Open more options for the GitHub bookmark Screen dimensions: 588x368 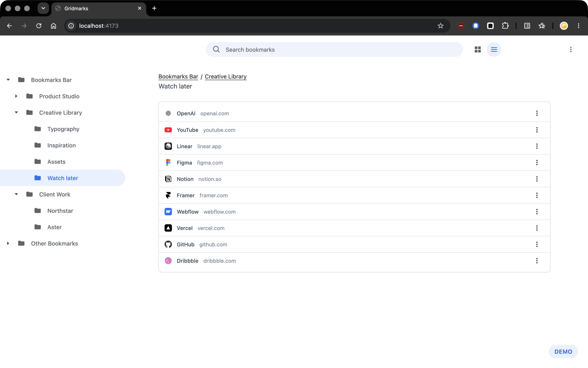tap(537, 244)
